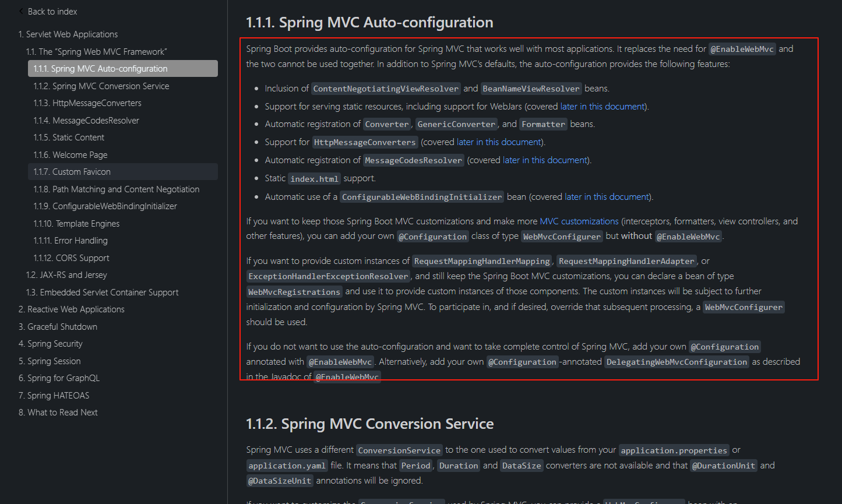Viewport: 842px width, 504px height.
Task: Jump to 1.1.10. Template Engines
Action: click(76, 224)
